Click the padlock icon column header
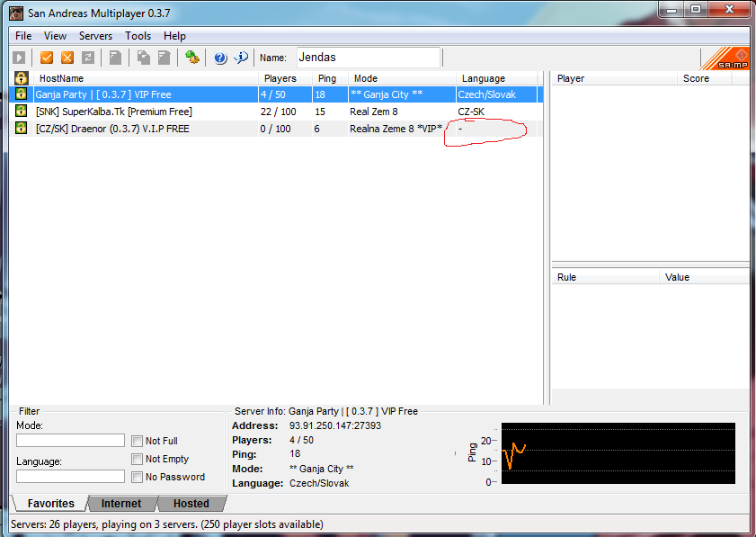The width and height of the screenshot is (756, 537). click(22, 78)
